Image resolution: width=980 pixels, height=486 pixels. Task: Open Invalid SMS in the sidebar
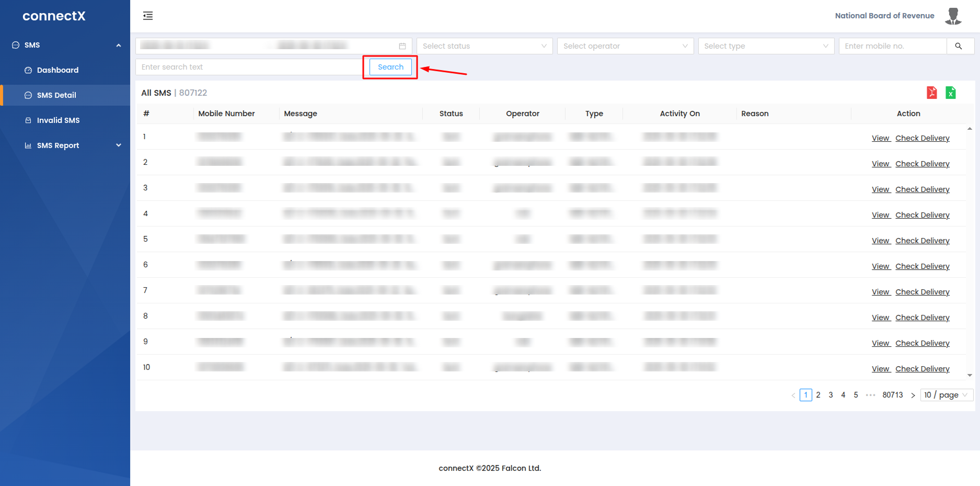click(x=58, y=120)
